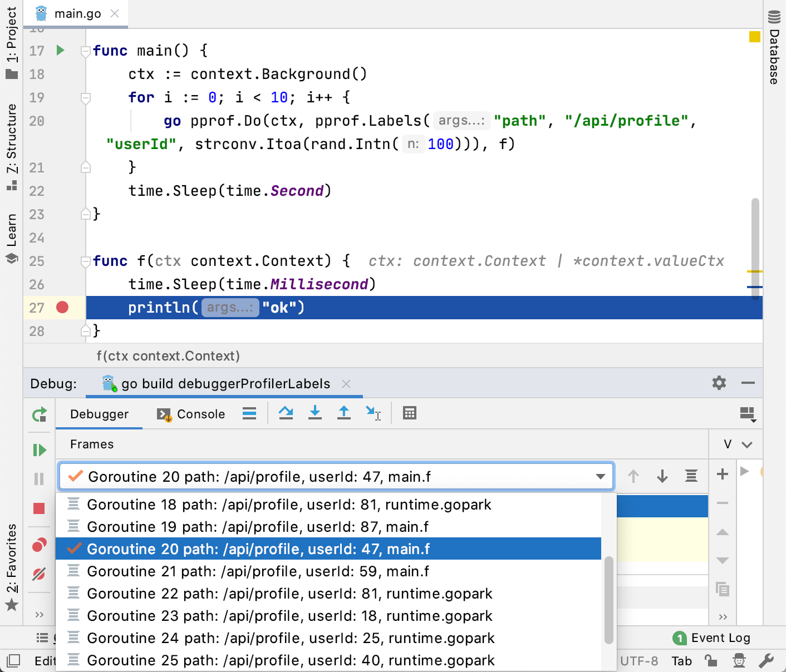Move watch up arrow

pos(723,532)
